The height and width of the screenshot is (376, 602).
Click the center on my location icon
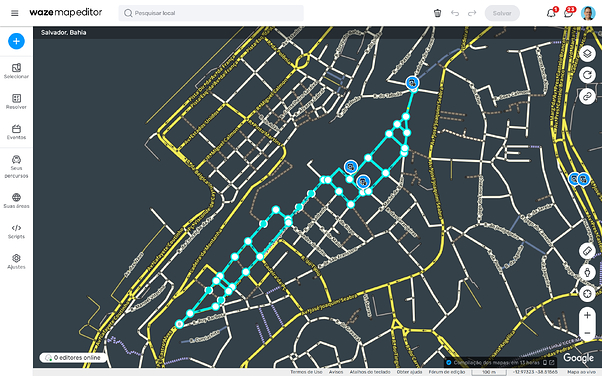click(x=587, y=294)
